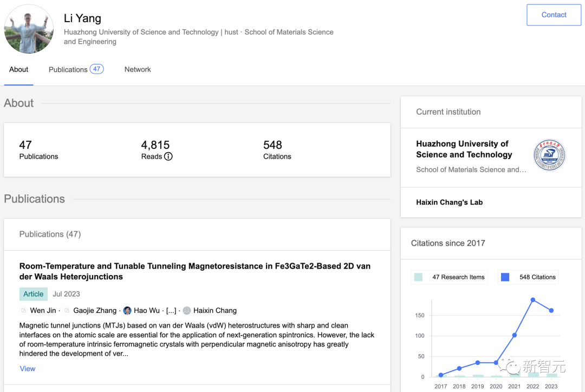Image resolution: width=585 pixels, height=392 pixels.
Task: Click the 2022 citations data point
Action: [x=533, y=300]
